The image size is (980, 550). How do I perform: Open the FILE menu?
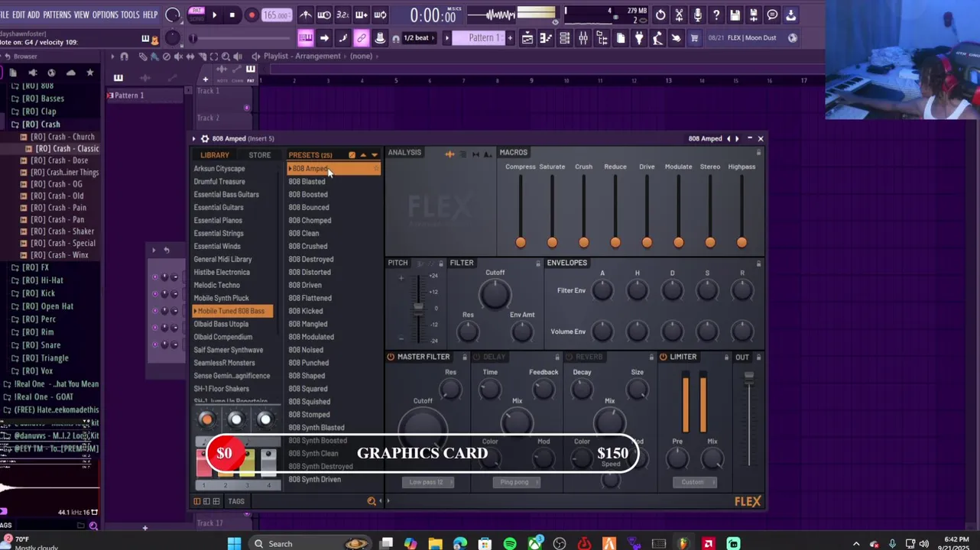click(4, 15)
